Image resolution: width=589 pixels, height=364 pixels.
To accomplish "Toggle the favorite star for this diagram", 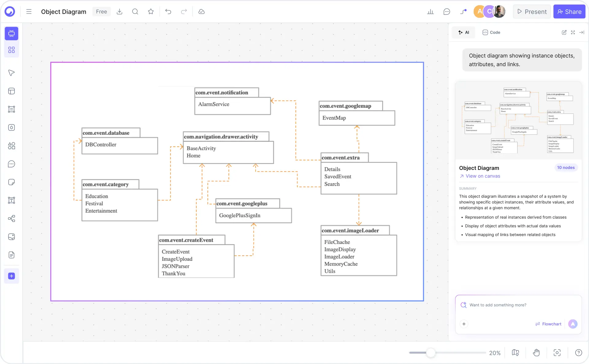I will tap(151, 11).
